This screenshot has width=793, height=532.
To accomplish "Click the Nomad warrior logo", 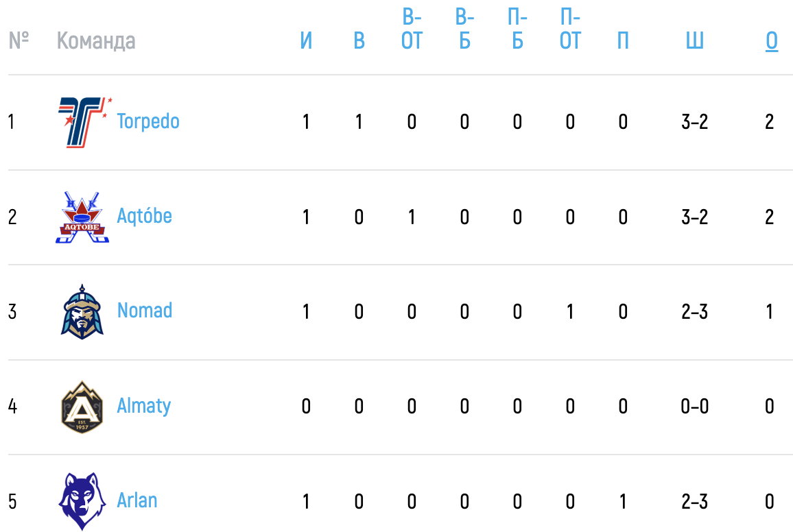I will [x=82, y=312].
